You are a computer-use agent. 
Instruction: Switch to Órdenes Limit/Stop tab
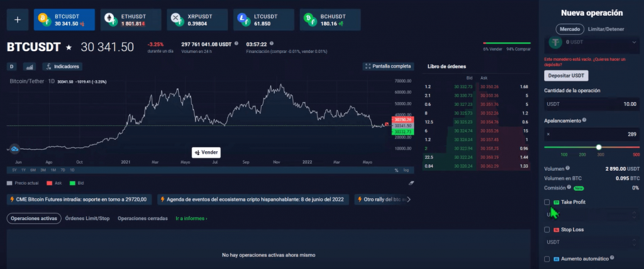tap(87, 219)
